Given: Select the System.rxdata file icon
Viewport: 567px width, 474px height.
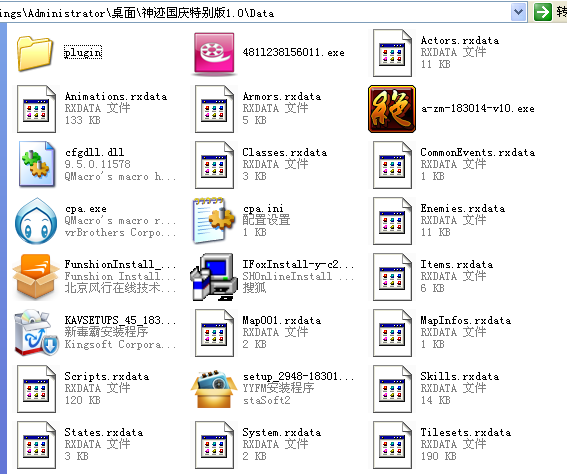Looking at the screenshot, I should click(214, 445).
